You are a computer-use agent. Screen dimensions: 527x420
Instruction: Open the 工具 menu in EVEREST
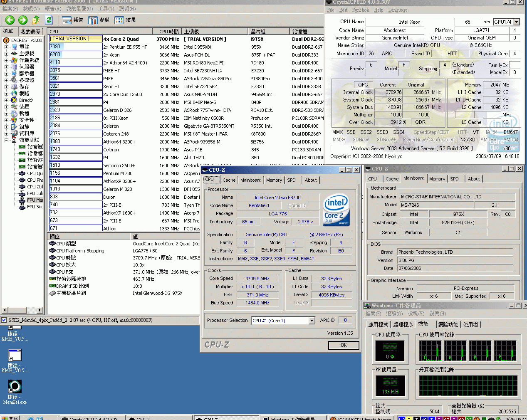tap(106, 9)
